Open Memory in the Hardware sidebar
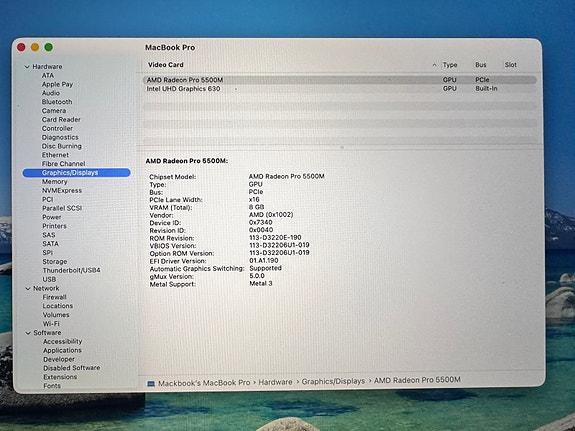The image size is (575, 431). tap(55, 182)
